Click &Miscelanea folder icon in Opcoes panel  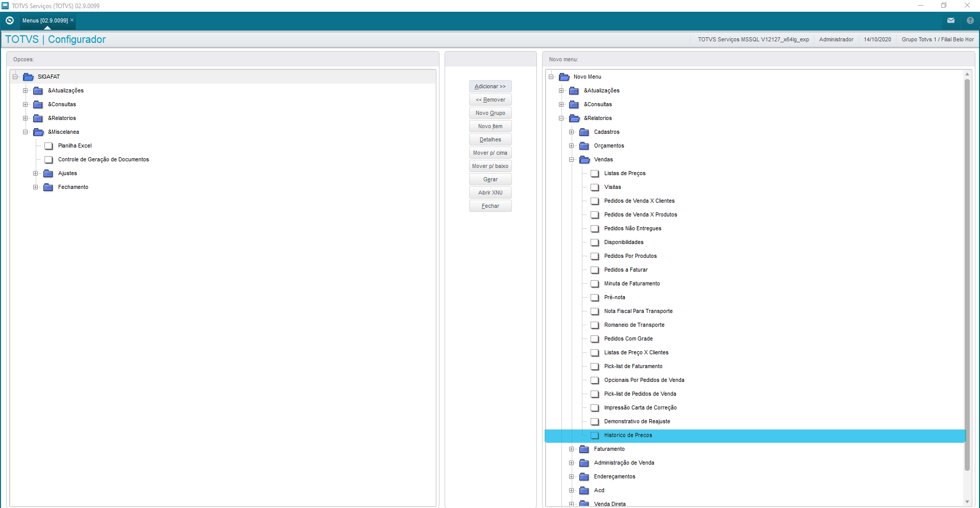coord(39,132)
